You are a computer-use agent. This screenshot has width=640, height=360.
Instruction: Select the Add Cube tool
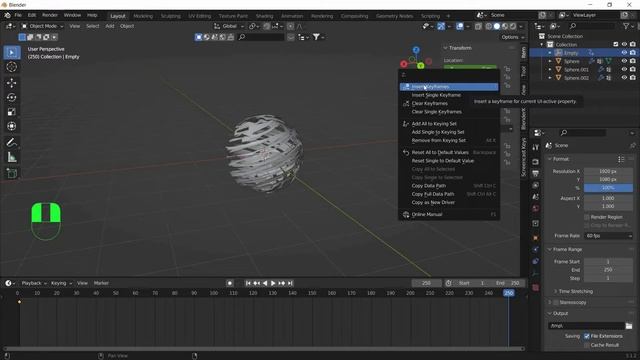click(x=11, y=173)
